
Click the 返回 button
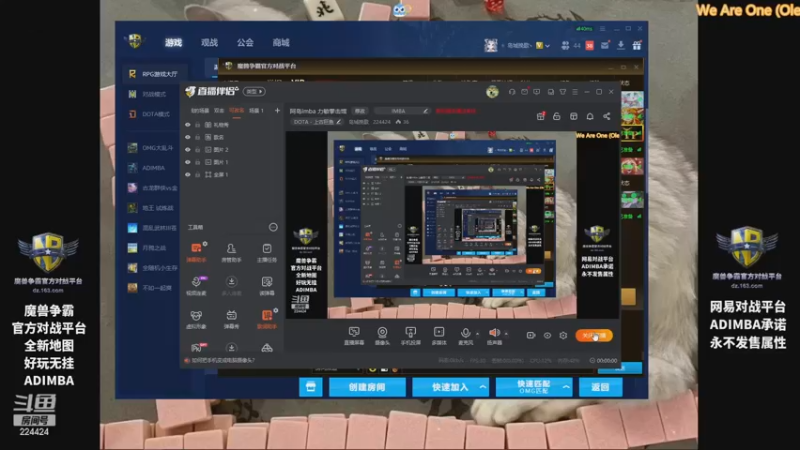click(601, 387)
